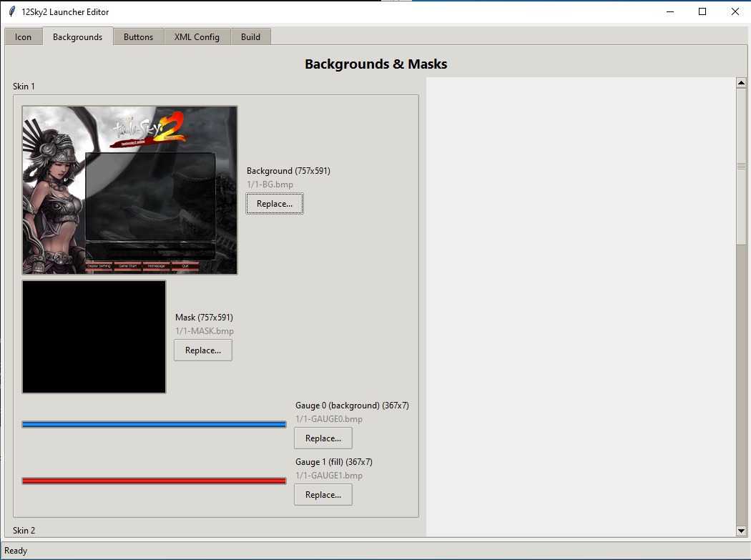Switch to the Icon tab
This screenshot has width=751, height=560.
[x=23, y=37]
